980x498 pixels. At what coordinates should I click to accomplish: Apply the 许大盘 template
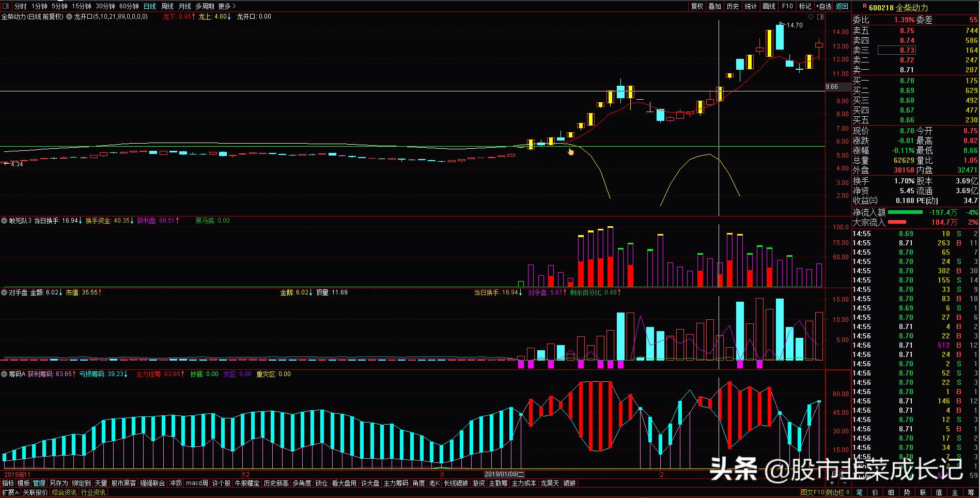(x=370, y=483)
